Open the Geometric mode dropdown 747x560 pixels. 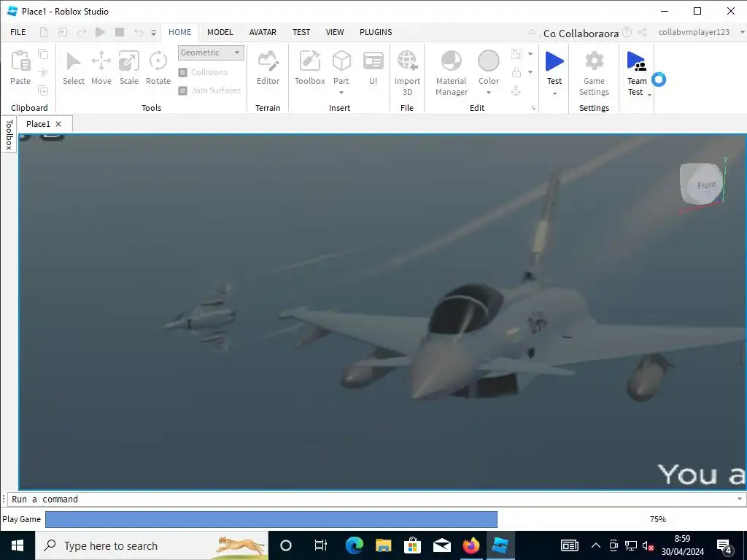(211, 52)
